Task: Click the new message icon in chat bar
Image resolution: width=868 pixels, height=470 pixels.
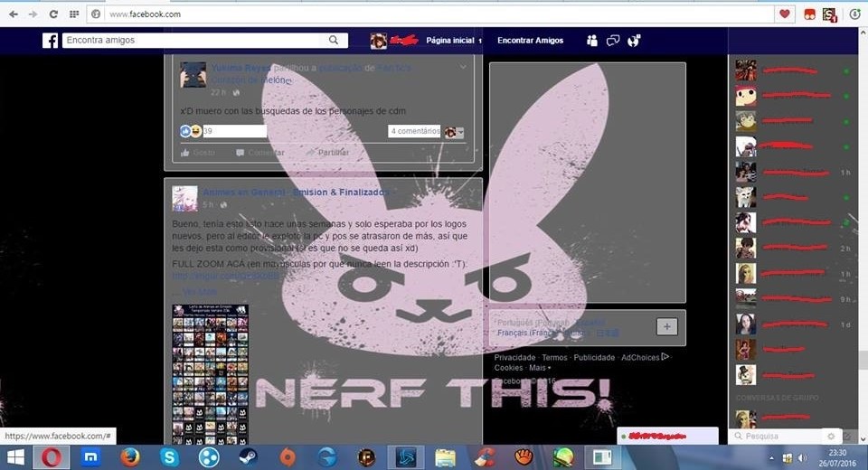Action: point(847,437)
